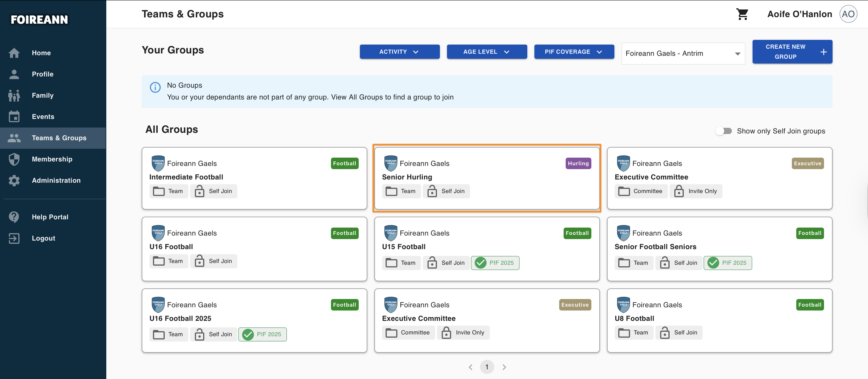The width and height of the screenshot is (868, 379).
Task: Click lock icon beside Invite Only, top Executive Committee card
Action: tap(679, 191)
